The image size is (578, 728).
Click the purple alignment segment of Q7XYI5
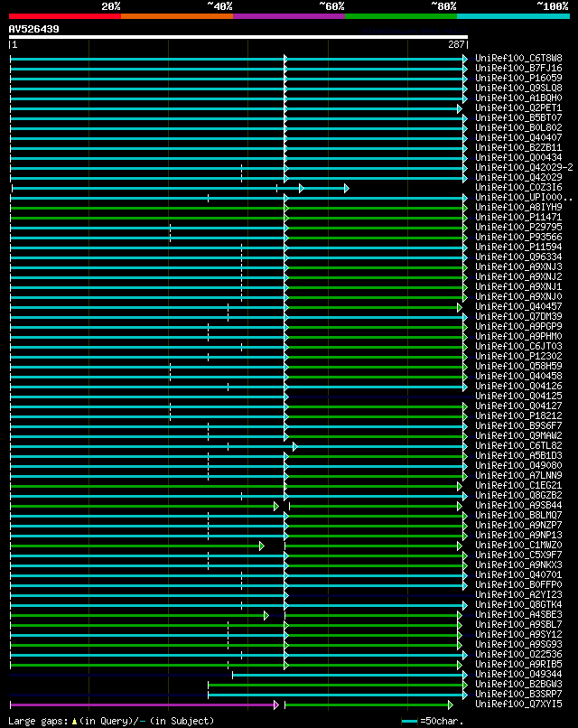click(x=144, y=705)
